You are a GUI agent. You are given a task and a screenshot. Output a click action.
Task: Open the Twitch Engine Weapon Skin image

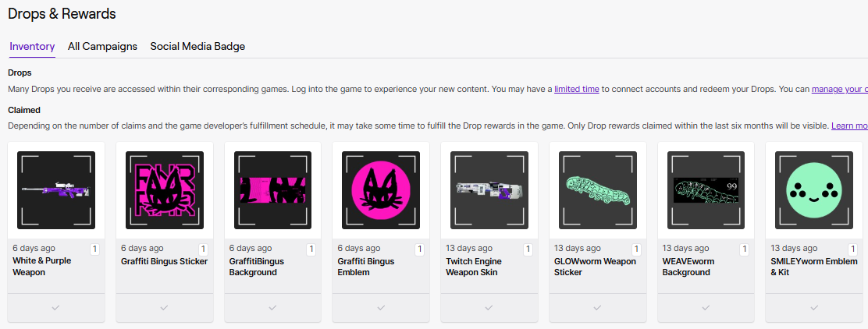click(489, 189)
